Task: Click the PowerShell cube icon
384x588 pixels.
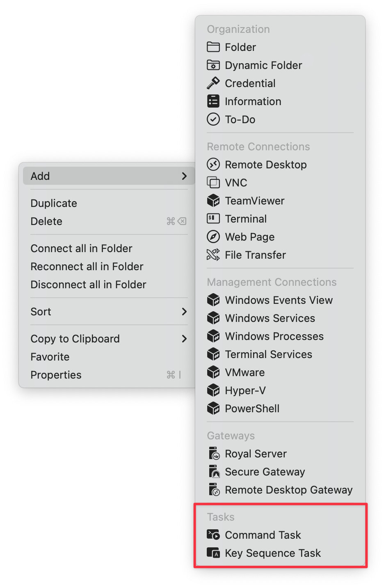Action: 213,409
